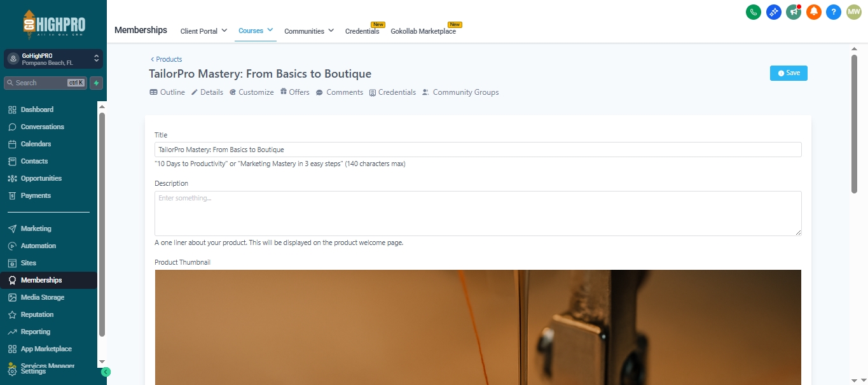Open the MW user avatar menu
868x385 pixels.
[853, 12]
